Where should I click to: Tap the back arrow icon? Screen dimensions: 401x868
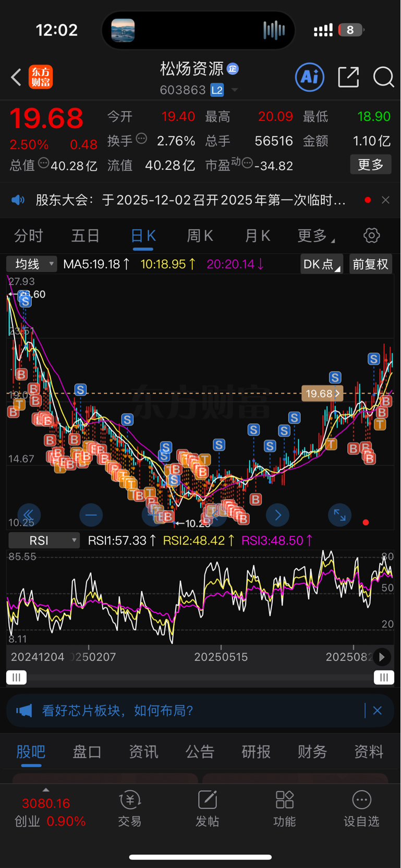click(16, 78)
